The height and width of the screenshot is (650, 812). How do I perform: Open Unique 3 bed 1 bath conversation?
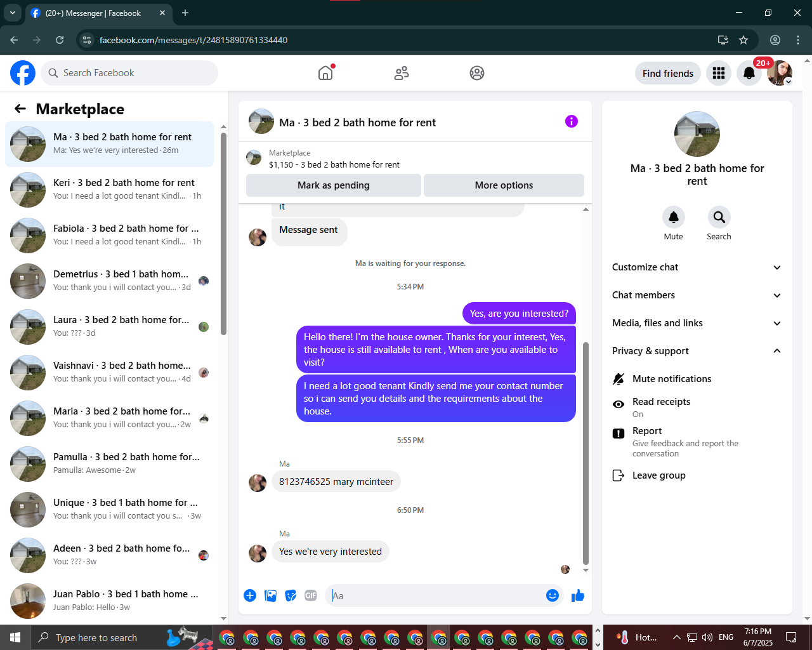[109, 510]
